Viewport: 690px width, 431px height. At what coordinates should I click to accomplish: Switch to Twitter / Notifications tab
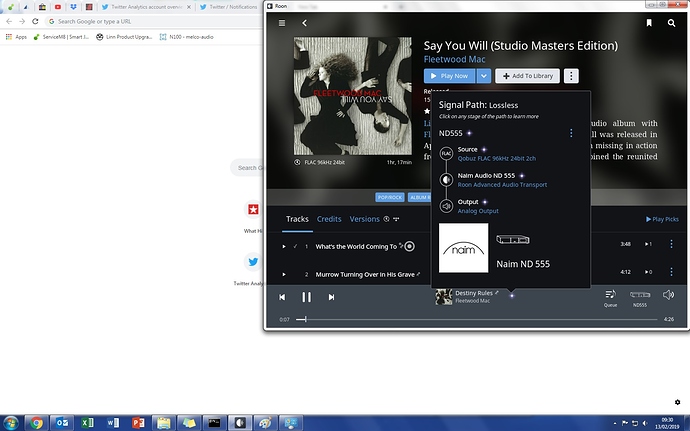click(x=228, y=7)
